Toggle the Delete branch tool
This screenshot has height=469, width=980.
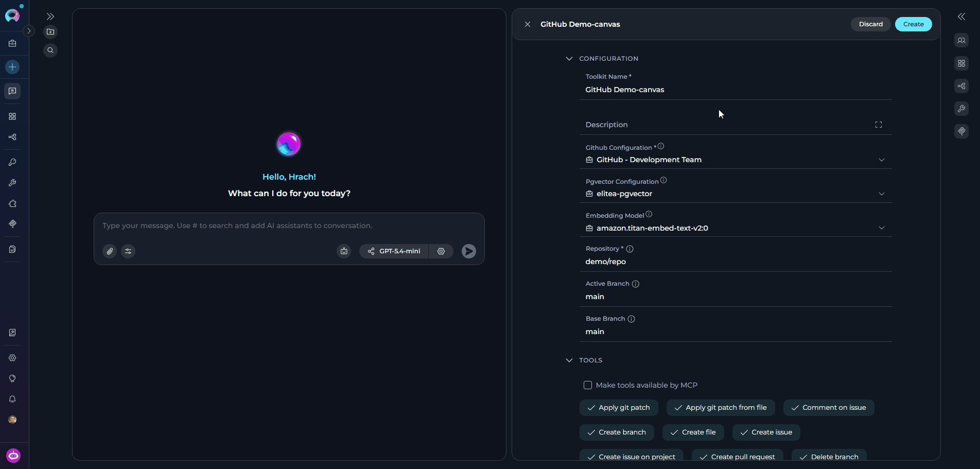click(829, 456)
